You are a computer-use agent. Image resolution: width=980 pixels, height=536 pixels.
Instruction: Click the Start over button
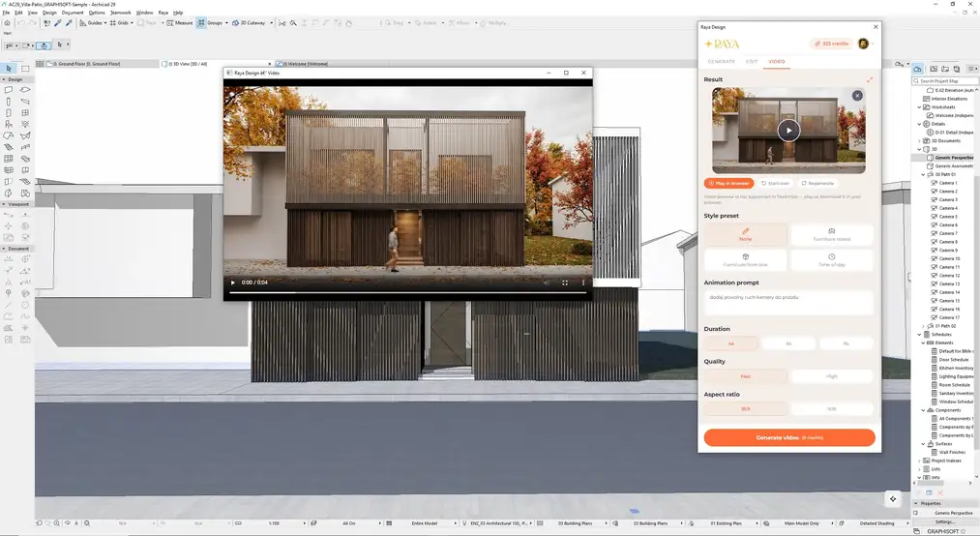[775, 183]
